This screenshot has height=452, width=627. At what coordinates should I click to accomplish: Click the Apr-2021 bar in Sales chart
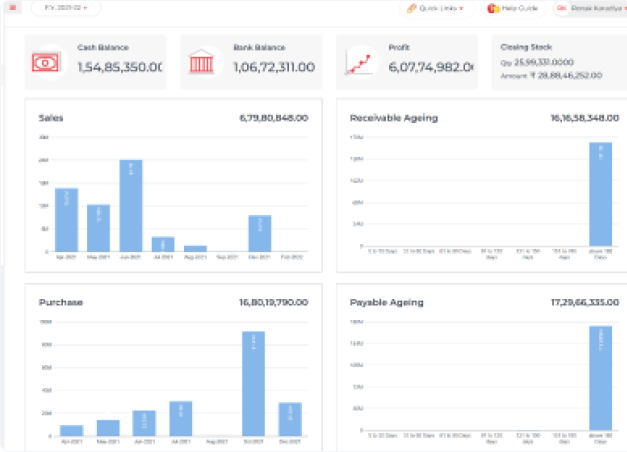(66, 219)
